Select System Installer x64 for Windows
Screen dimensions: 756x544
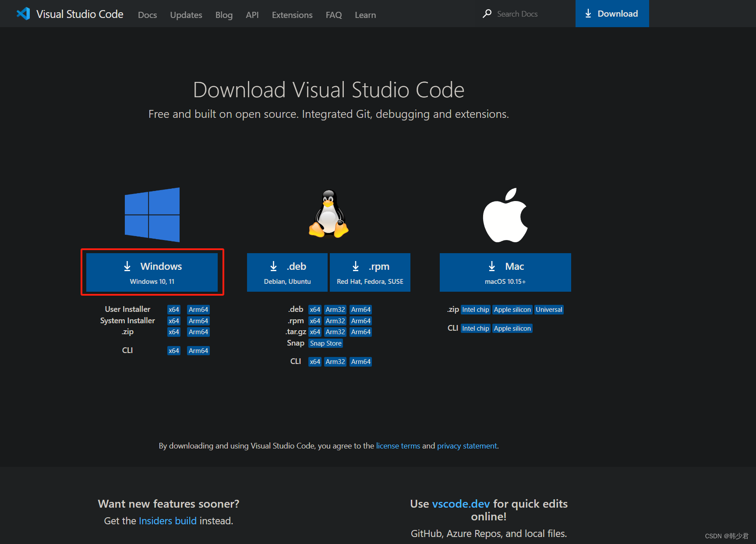(x=174, y=321)
